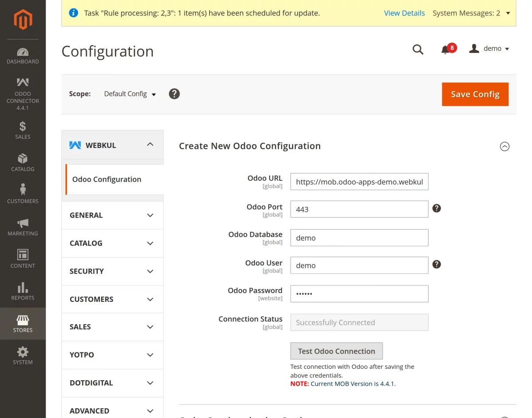Click the Magento logo icon
Image resolution: width=532 pixels, height=418 pixels.
23,20
